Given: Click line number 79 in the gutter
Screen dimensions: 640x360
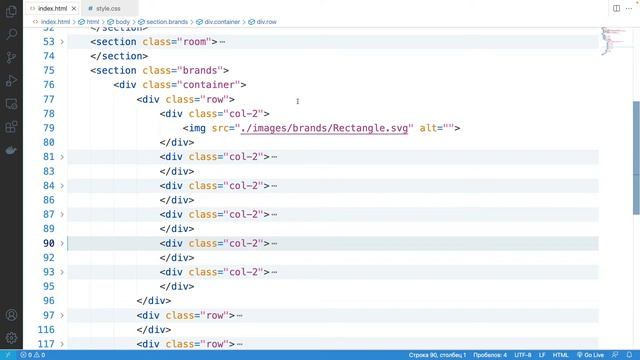Looking at the screenshot, I should [x=49, y=128].
